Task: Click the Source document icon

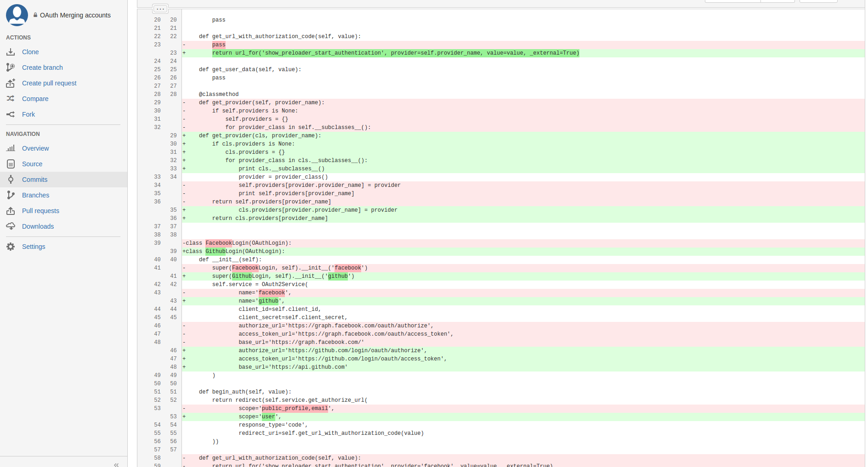Action: [11, 164]
